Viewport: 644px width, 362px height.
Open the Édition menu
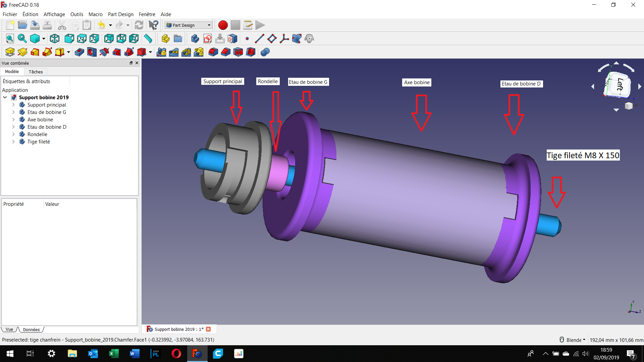tap(30, 14)
